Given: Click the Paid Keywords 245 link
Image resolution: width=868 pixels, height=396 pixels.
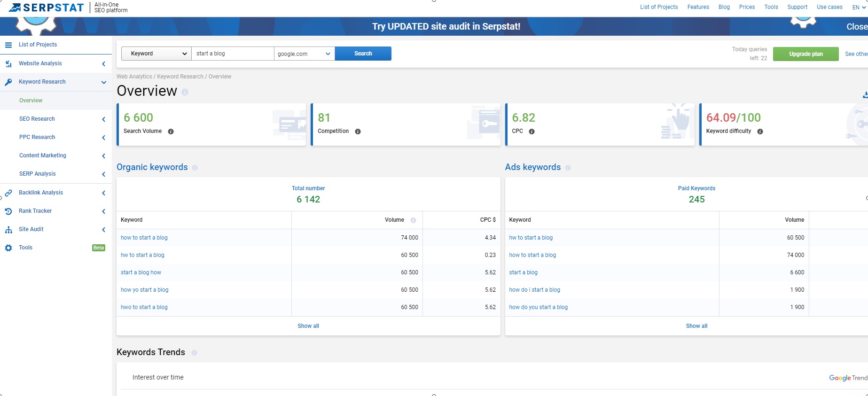Looking at the screenshot, I should 696,200.
